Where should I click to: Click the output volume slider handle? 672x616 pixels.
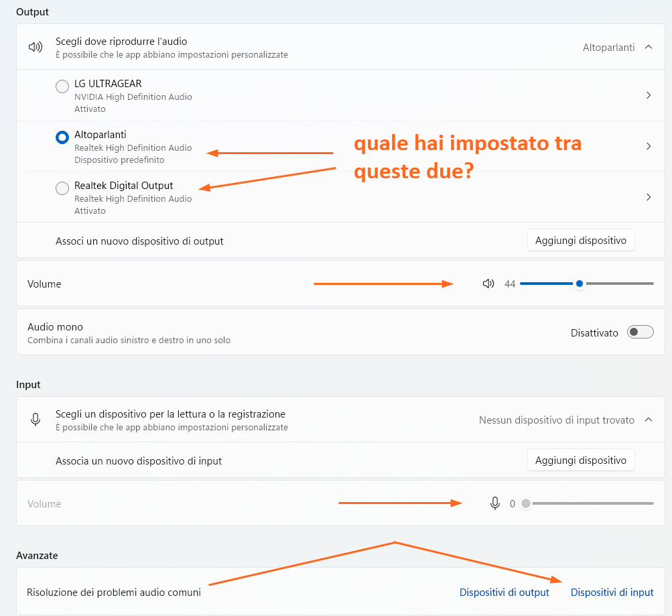tap(580, 284)
